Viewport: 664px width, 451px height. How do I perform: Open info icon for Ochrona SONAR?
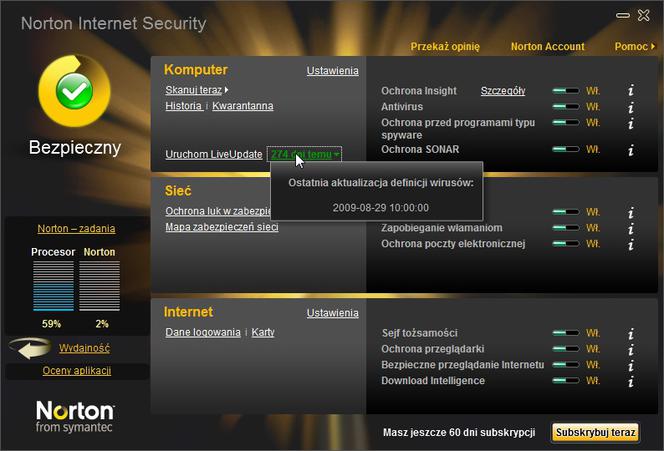[631, 149]
